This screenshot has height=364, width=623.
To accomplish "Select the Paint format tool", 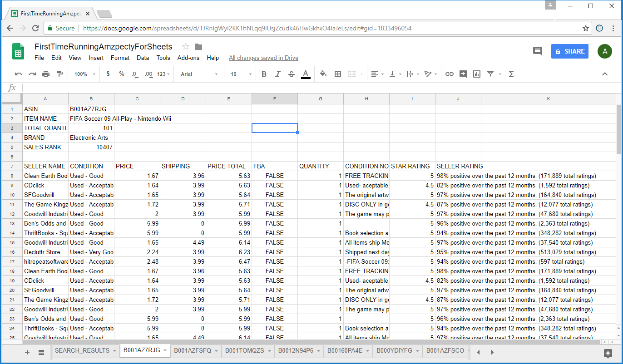I will (x=59, y=74).
